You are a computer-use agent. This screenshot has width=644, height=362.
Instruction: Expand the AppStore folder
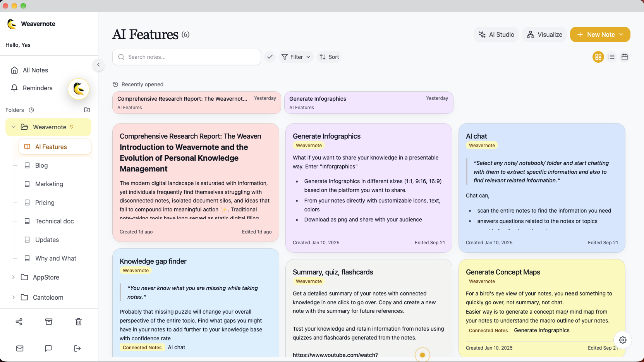14,277
